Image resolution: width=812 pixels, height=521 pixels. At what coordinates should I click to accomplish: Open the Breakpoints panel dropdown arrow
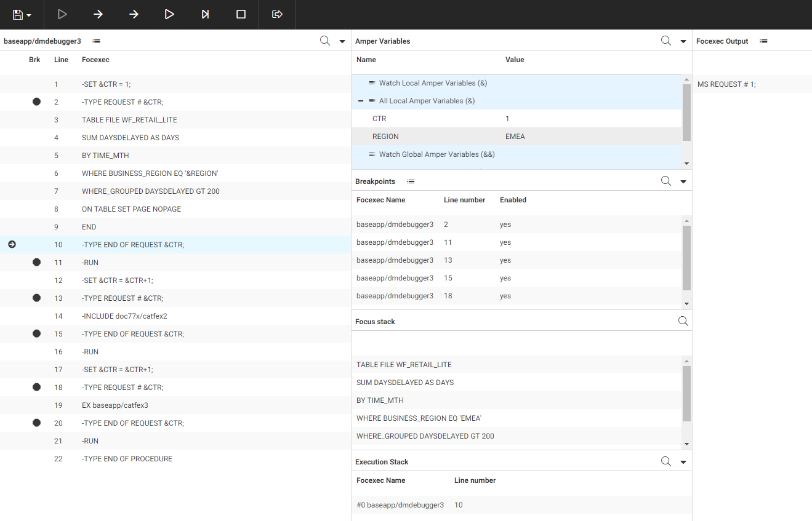(x=683, y=182)
